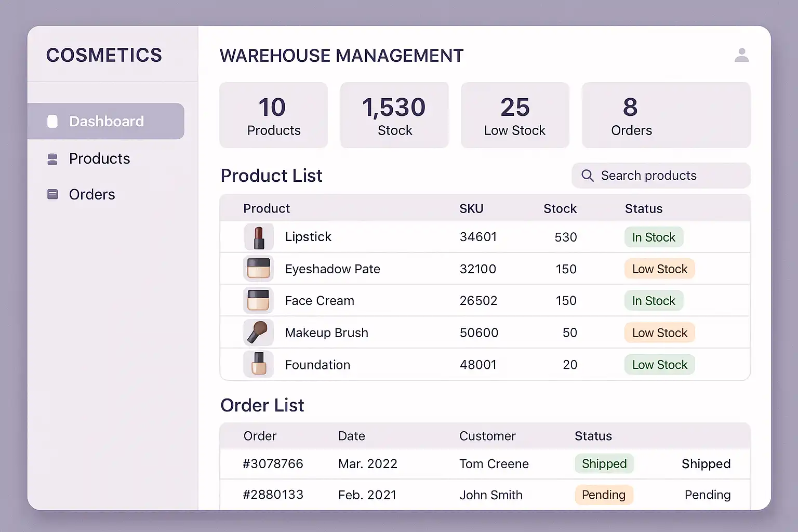Click the Products sidebar icon
798x532 pixels.
(52, 159)
